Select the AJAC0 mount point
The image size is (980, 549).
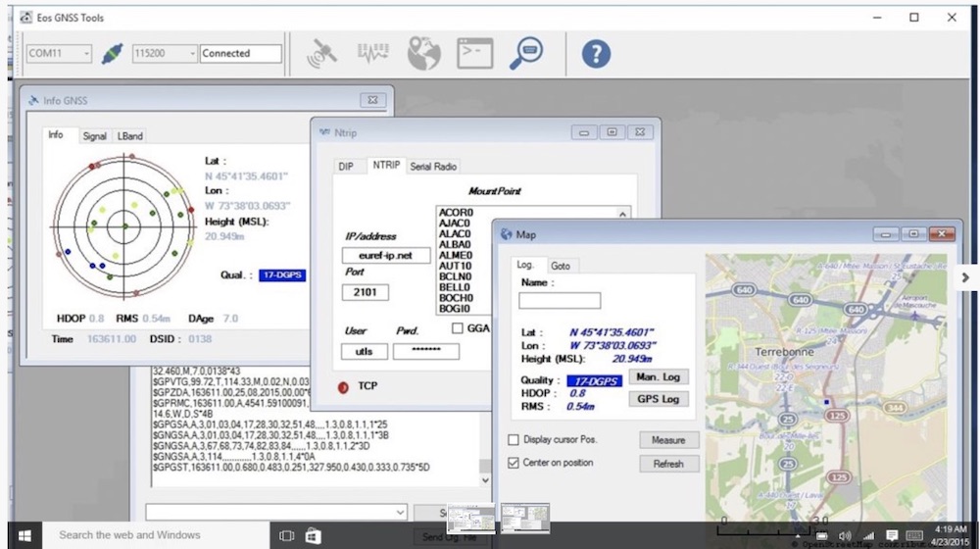pyautogui.click(x=455, y=224)
